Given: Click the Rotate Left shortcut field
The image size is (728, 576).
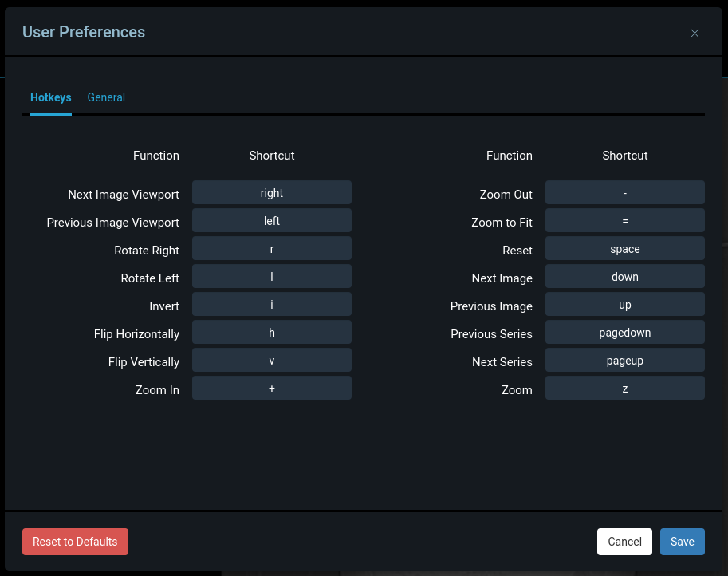Looking at the screenshot, I should point(271,276).
